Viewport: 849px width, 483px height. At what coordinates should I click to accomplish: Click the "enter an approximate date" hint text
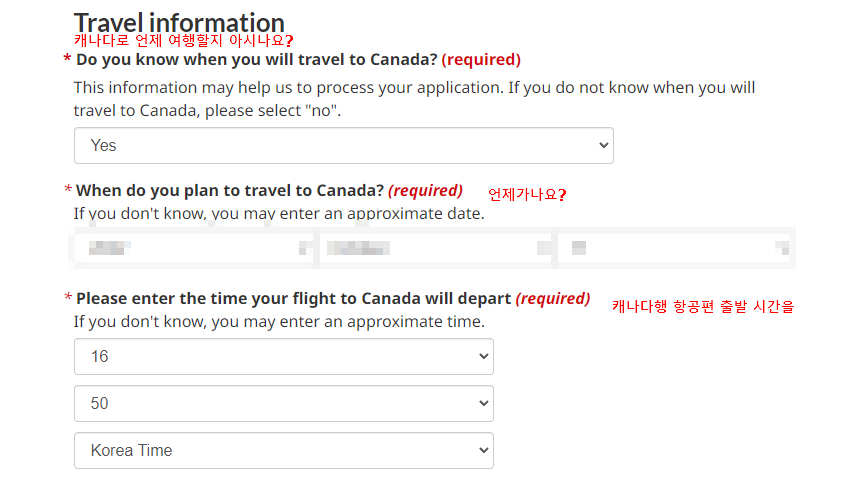279,214
